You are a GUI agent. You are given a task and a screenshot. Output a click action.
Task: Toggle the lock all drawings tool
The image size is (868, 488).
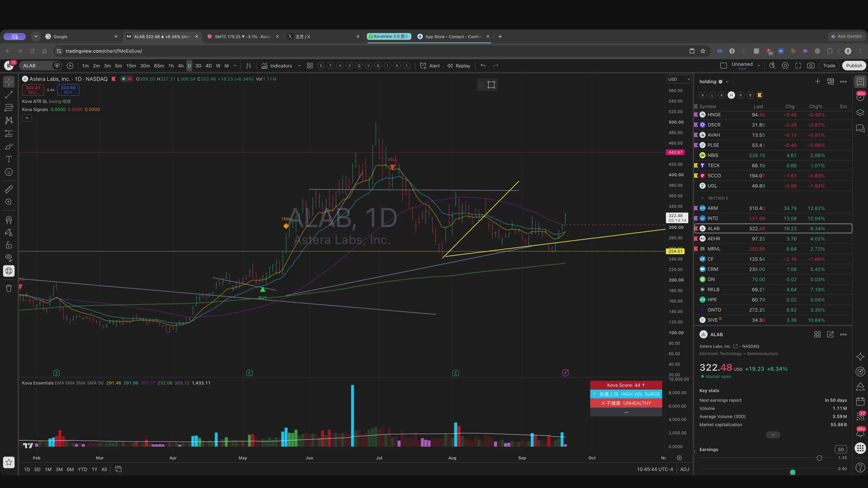(x=9, y=245)
